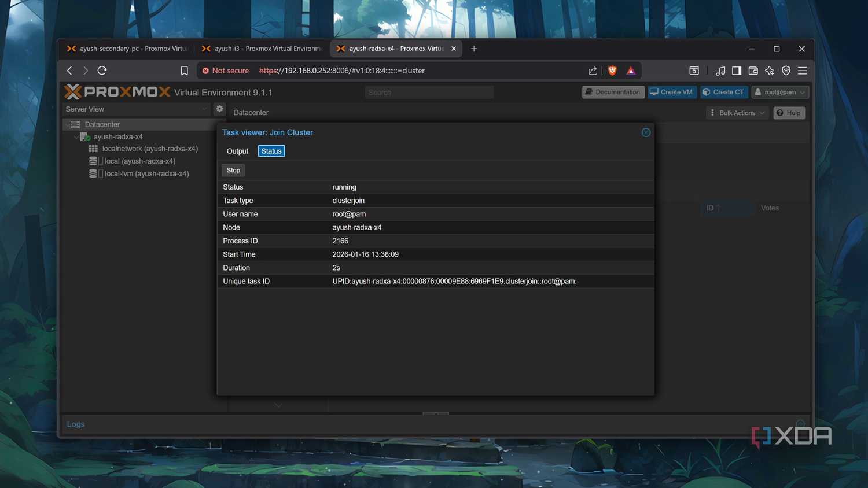
Task: Toggle the browser sidebar panel icon
Action: coord(737,71)
